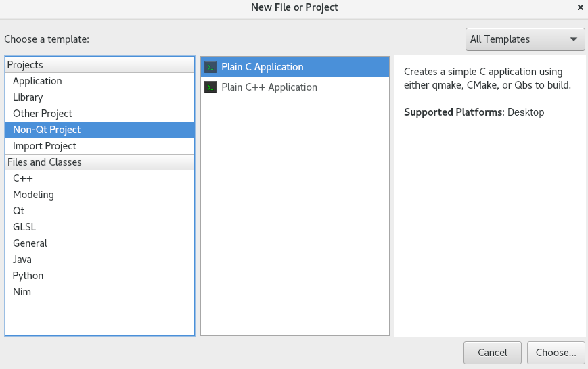Click the Supported Platforms description text

[474, 112]
